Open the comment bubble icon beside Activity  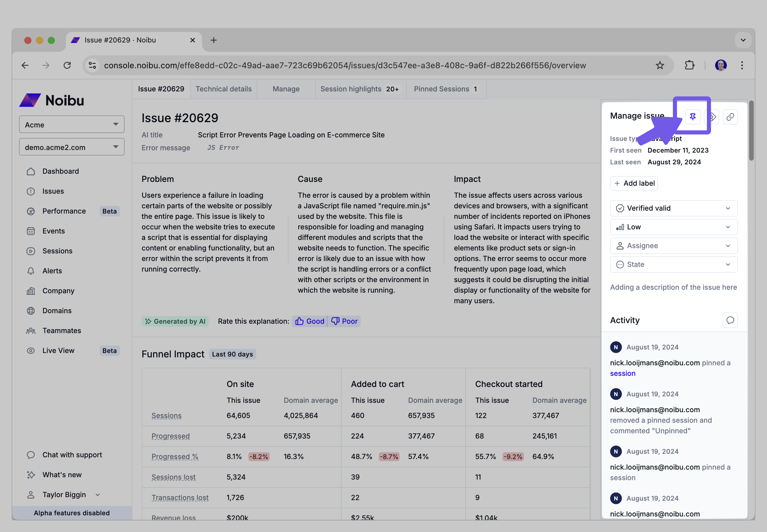tap(730, 320)
